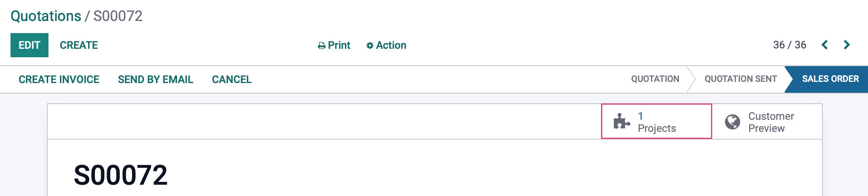This screenshot has height=196, width=868.
Task: Go to next record with right chevron
Action: tap(847, 45)
